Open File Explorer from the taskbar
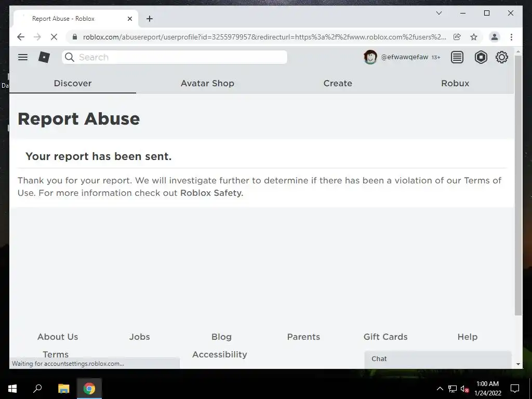This screenshot has width=532, height=399. pyautogui.click(x=63, y=388)
